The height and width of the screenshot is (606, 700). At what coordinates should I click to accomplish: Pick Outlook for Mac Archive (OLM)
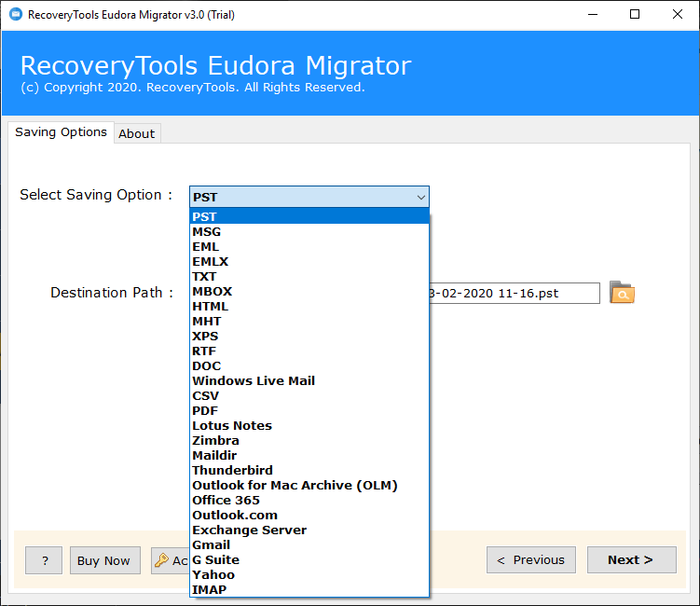309,485
